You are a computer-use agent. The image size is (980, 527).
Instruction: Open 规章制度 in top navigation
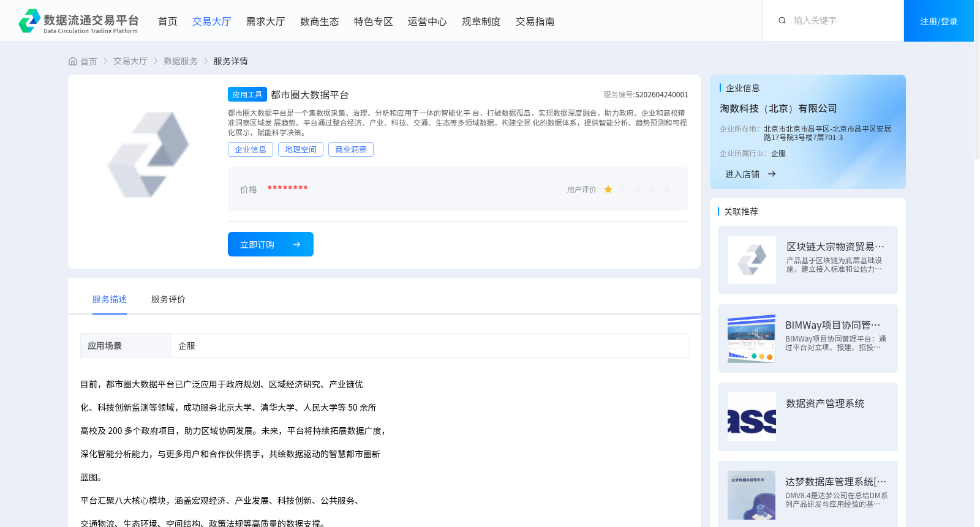[x=481, y=21]
